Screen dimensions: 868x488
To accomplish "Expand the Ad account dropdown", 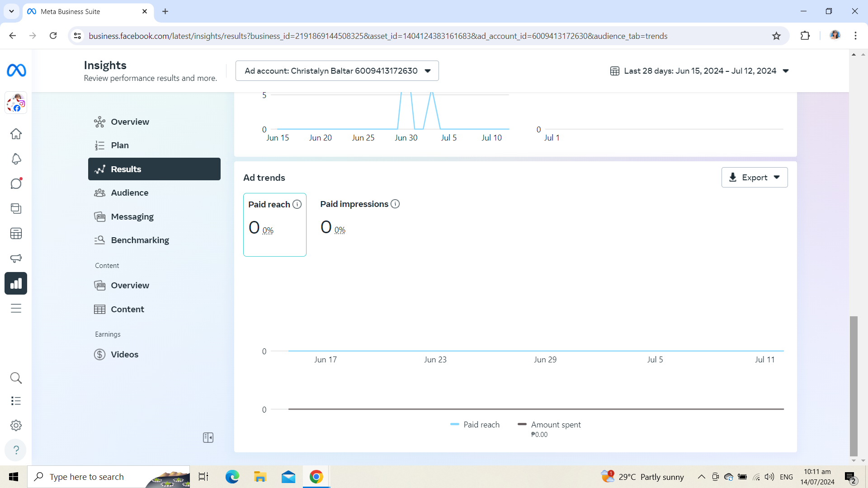I will click(x=337, y=71).
